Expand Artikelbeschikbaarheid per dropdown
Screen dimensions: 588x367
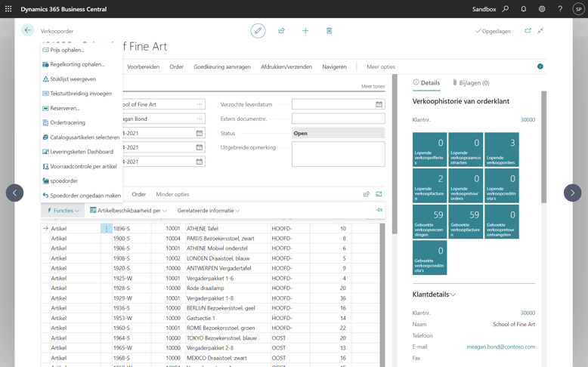128,210
